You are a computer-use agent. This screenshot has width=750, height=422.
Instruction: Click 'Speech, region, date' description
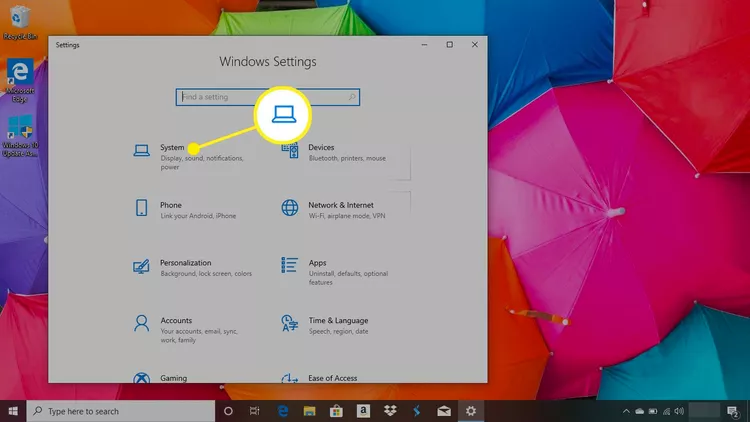(338, 331)
